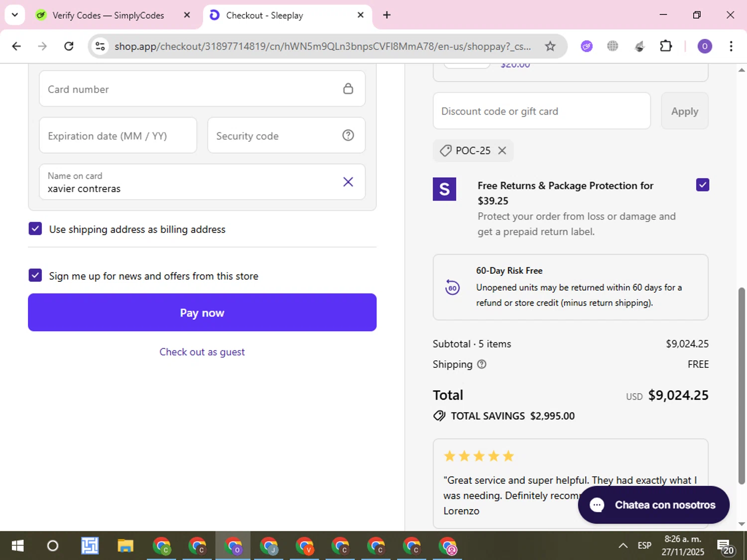Screen dimensions: 747x560
Task: Click ESP language indicator in taskbar
Action: (644, 546)
